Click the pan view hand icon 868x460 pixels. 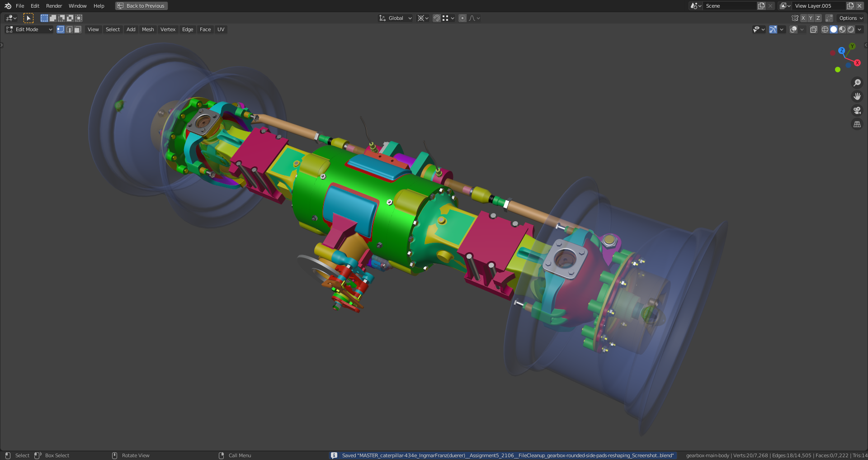click(857, 96)
